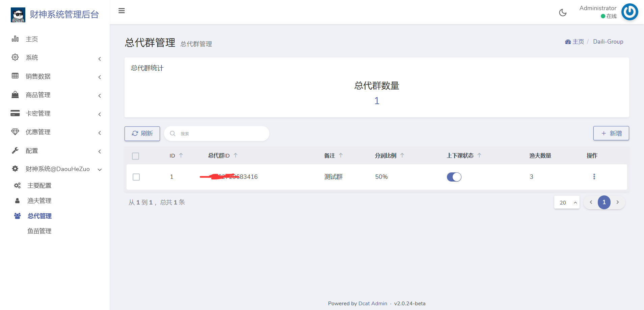Open the Dcat Admin footer link
Image resolution: width=644 pixels, height=310 pixels.
tap(373, 304)
